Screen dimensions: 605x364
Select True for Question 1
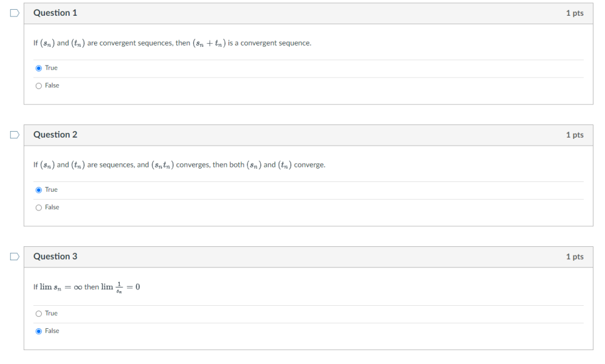click(x=38, y=67)
